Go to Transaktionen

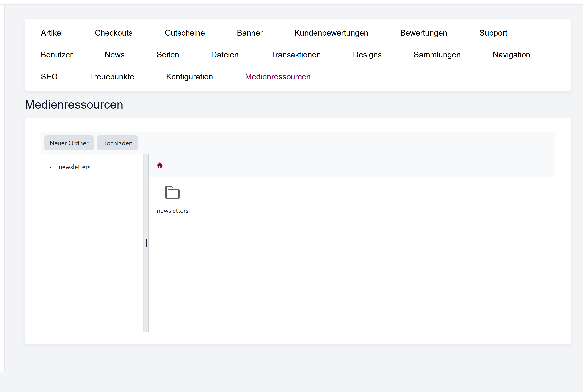tap(296, 55)
